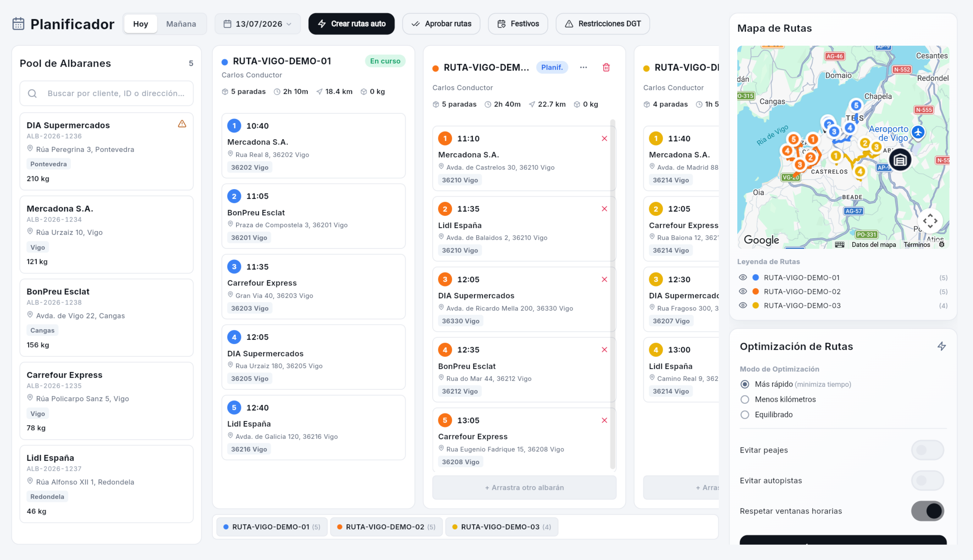Open Restricciones DGT
The width and height of the screenshot is (973, 560).
pyautogui.click(x=602, y=24)
